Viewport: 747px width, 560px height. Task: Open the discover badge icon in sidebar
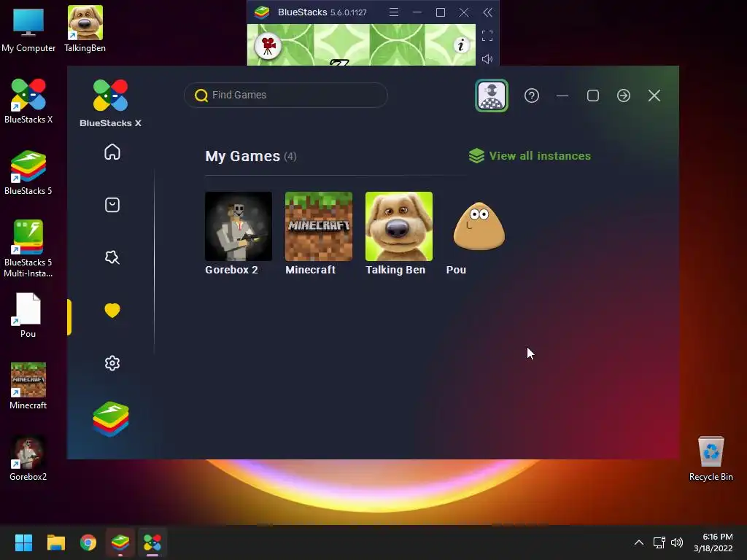[112, 257]
